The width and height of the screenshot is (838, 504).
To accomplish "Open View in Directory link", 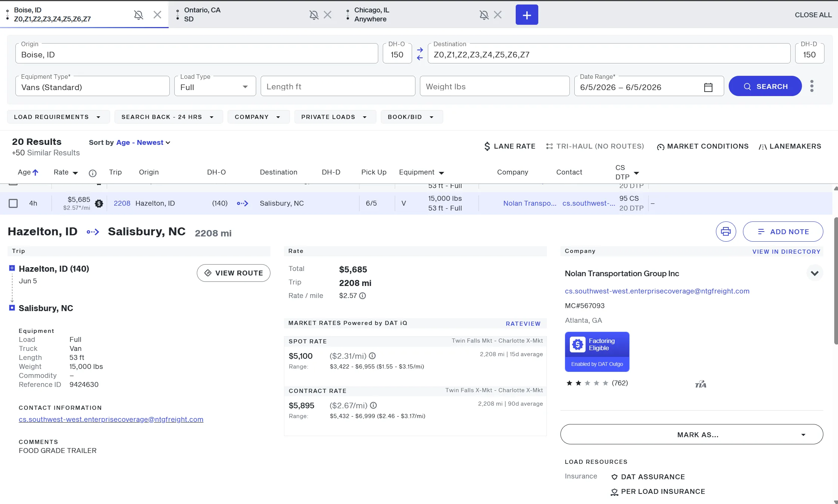I will tap(786, 251).
